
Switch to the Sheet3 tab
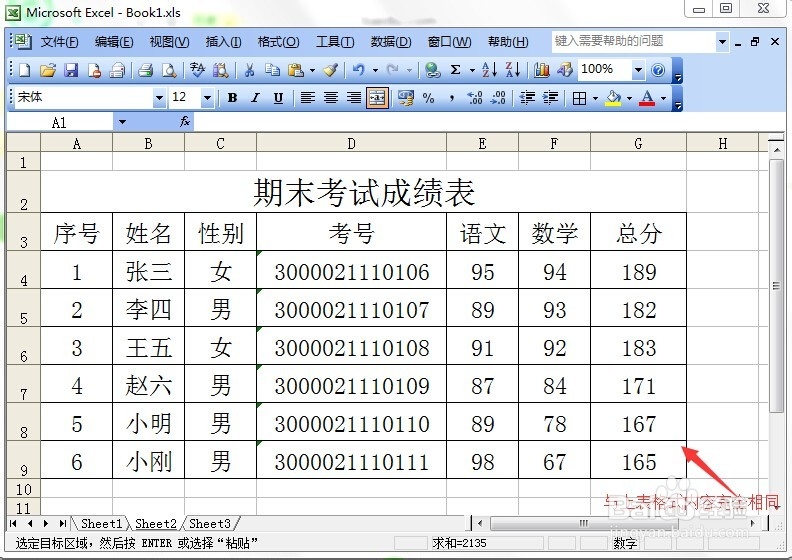coord(210,524)
